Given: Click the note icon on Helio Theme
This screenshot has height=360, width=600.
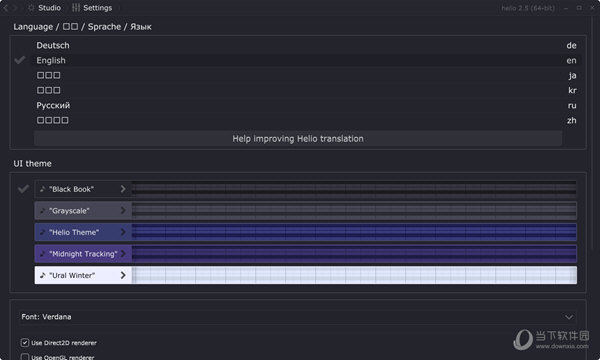Looking at the screenshot, I should [42, 232].
